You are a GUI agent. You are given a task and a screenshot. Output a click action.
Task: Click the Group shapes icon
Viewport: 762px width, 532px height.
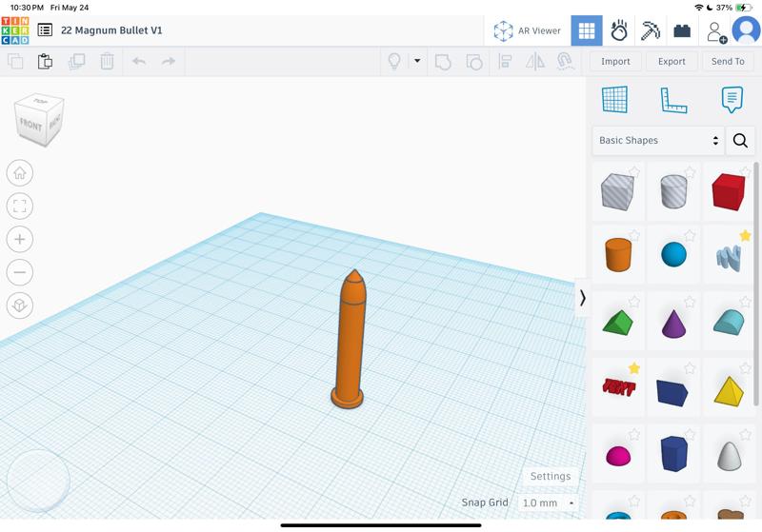click(443, 62)
